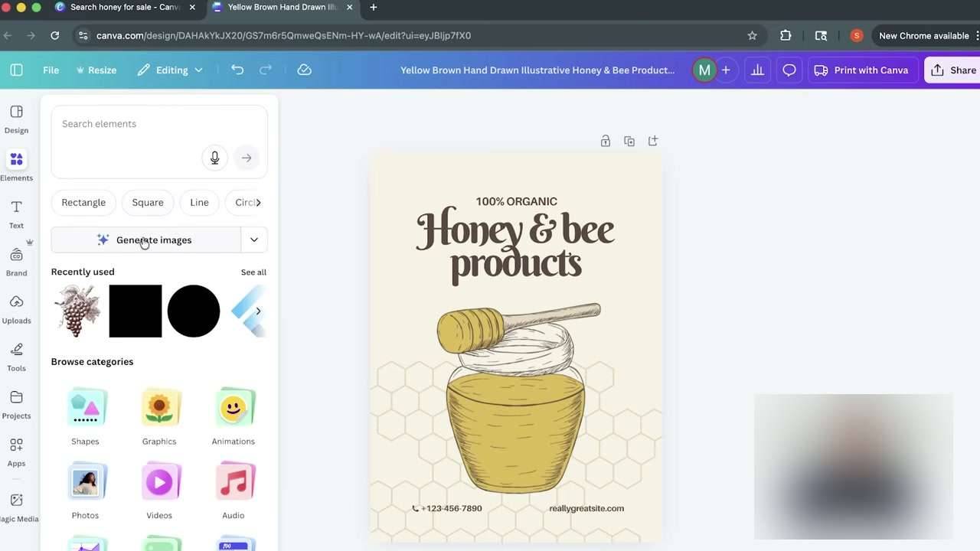Insert the grapes illustration thumbnail
This screenshot has width=980, height=551.
point(77,311)
